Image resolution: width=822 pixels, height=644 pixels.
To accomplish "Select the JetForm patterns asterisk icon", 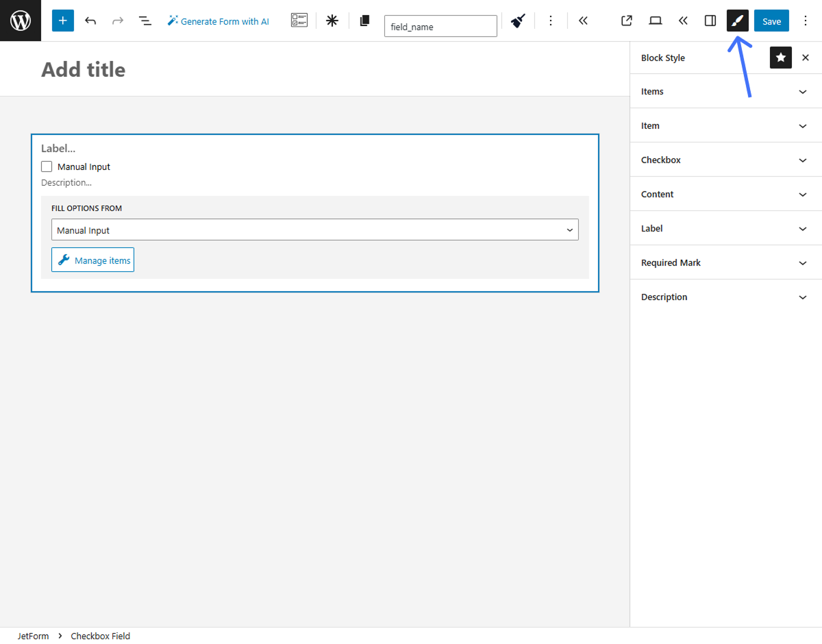I will (x=332, y=21).
